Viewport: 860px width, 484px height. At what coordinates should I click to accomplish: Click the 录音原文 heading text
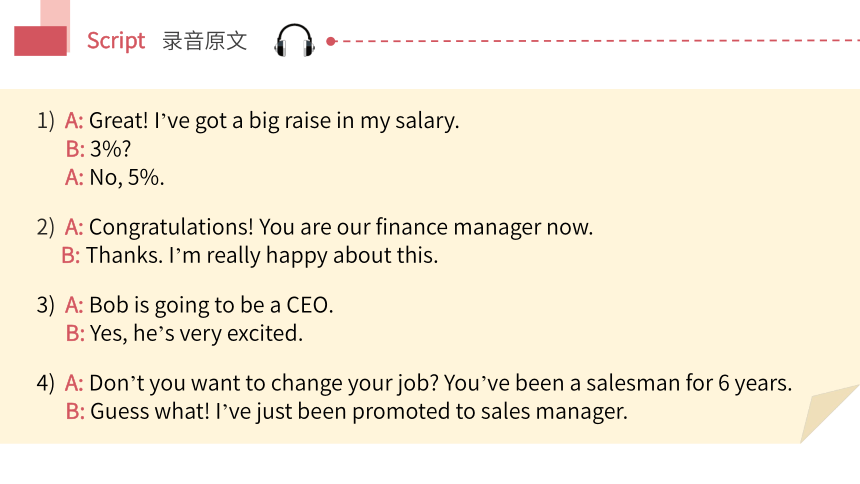[205, 41]
